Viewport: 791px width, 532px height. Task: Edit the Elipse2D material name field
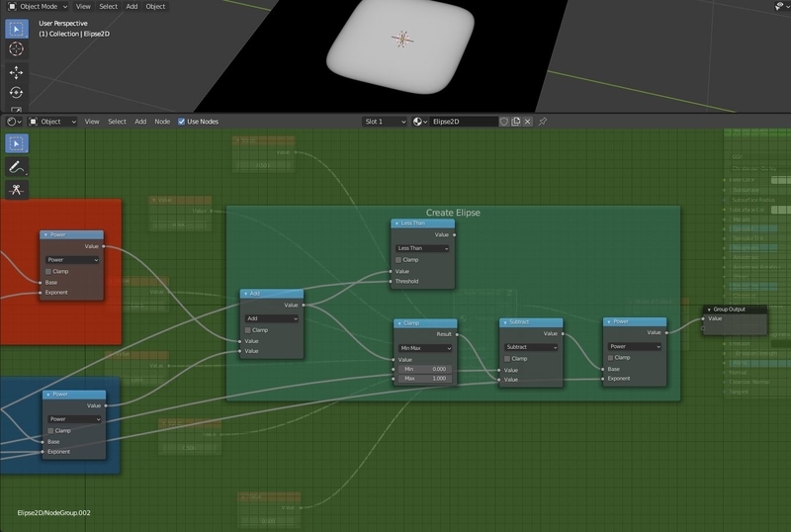(x=463, y=122)
